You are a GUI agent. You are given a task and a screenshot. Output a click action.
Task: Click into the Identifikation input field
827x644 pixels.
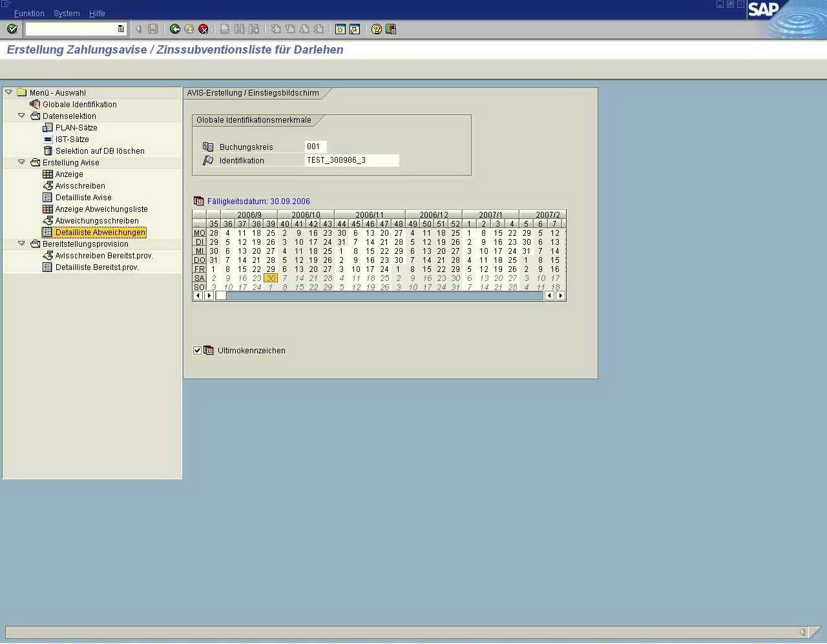coord(351,160)
